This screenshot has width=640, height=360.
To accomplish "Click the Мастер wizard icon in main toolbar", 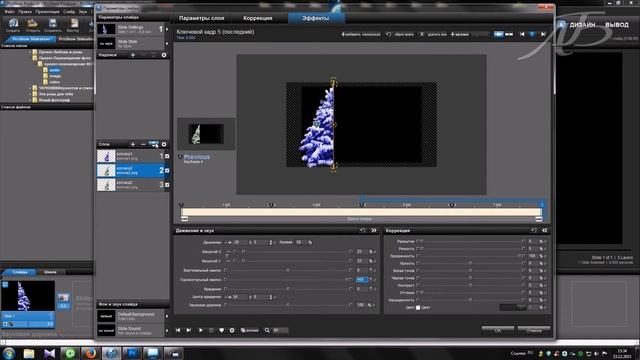I will [73, 25].
